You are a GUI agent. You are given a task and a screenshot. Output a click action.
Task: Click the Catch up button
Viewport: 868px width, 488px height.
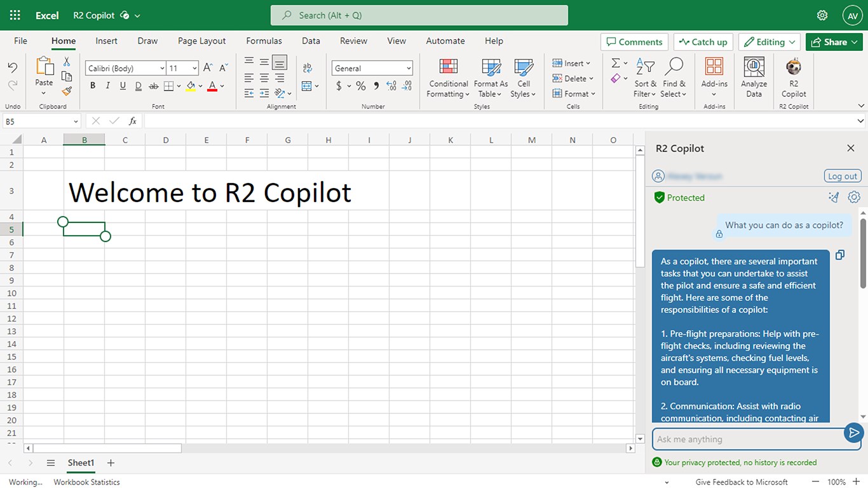703,42
